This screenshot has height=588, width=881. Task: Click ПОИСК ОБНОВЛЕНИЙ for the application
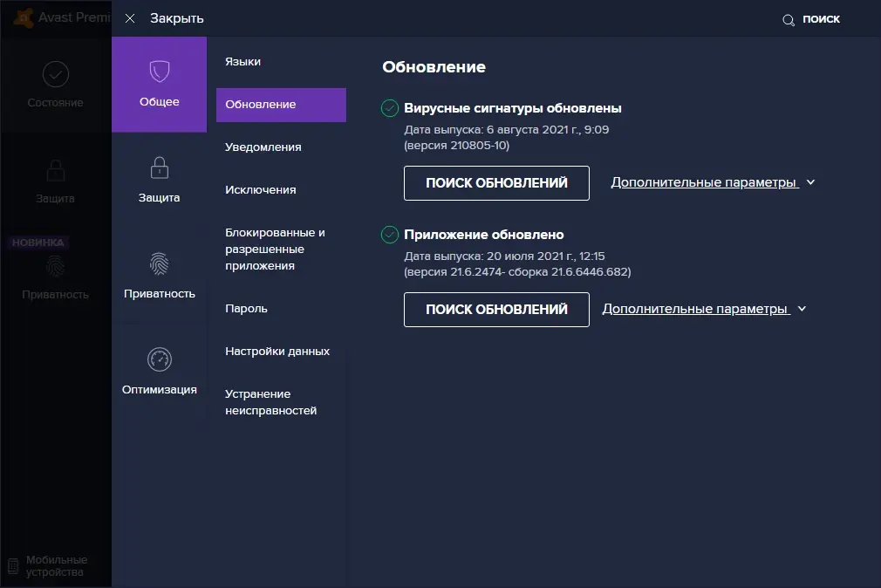coord(495,309)
